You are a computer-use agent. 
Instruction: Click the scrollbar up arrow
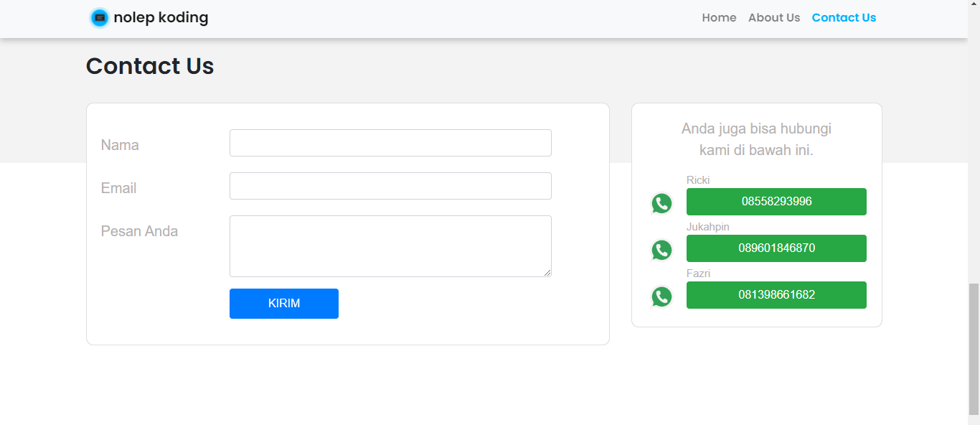click(x=975, y=4)
